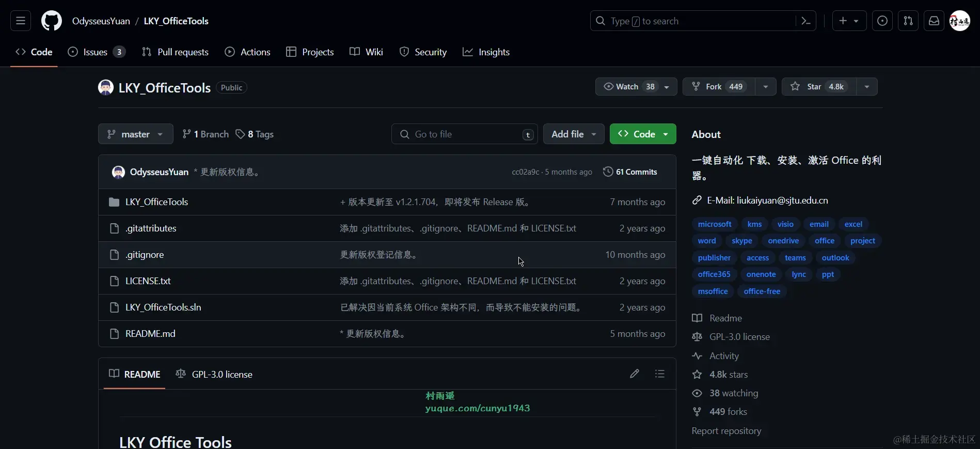Open the issues circle icon in header
Viewport: 980px width, 449px height.
click(x=882, y=21)
